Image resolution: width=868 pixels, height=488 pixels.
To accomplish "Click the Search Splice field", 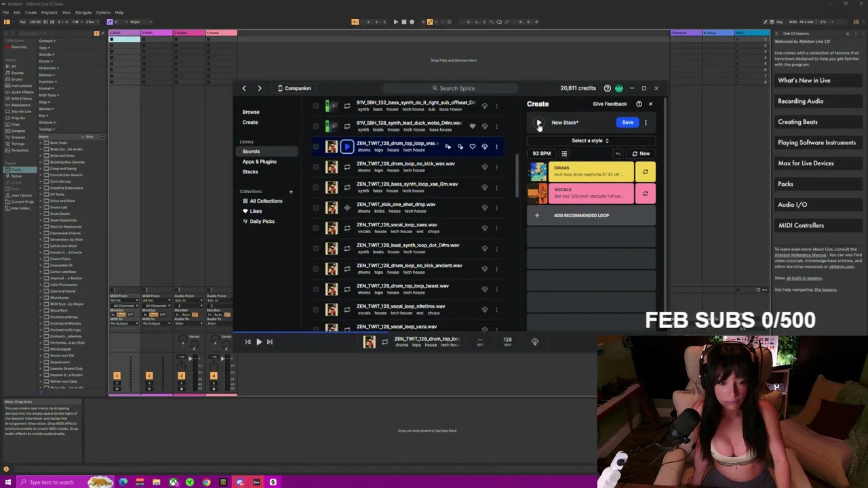I will (x=451, y=88).
